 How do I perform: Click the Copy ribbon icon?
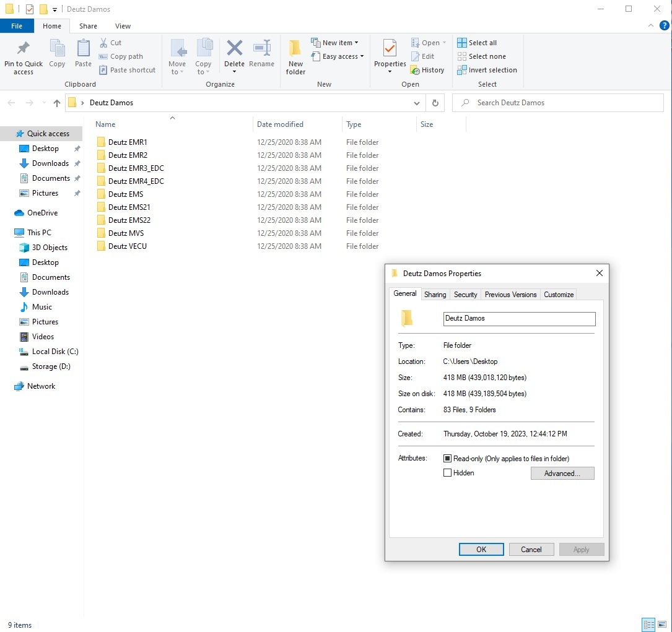tap(57, 48)
